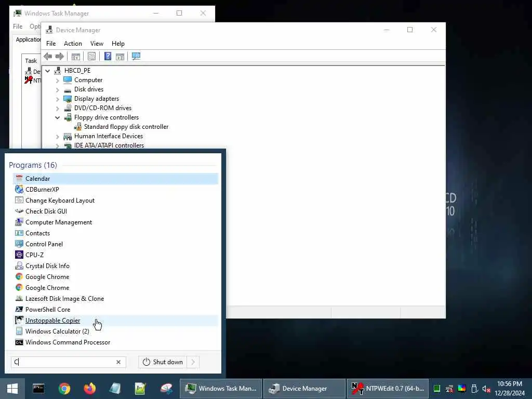The image size is (532, 399).
Task: Click the taskbar clock showing 10:56 PM
Action: point(510,389)
